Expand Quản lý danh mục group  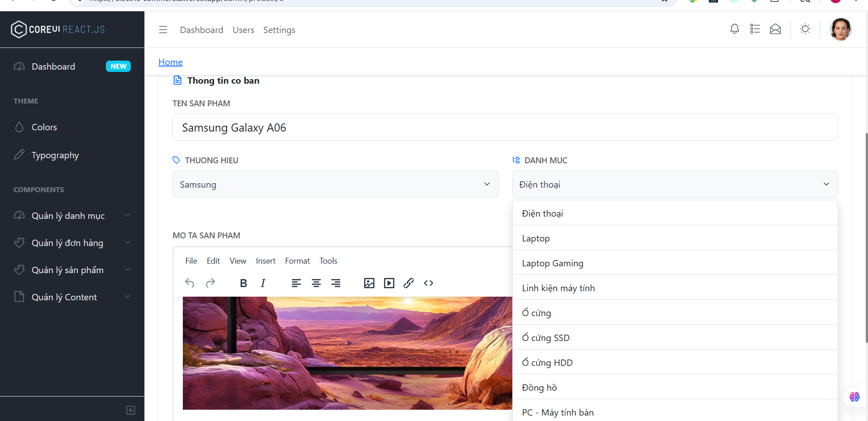(72, 216)
